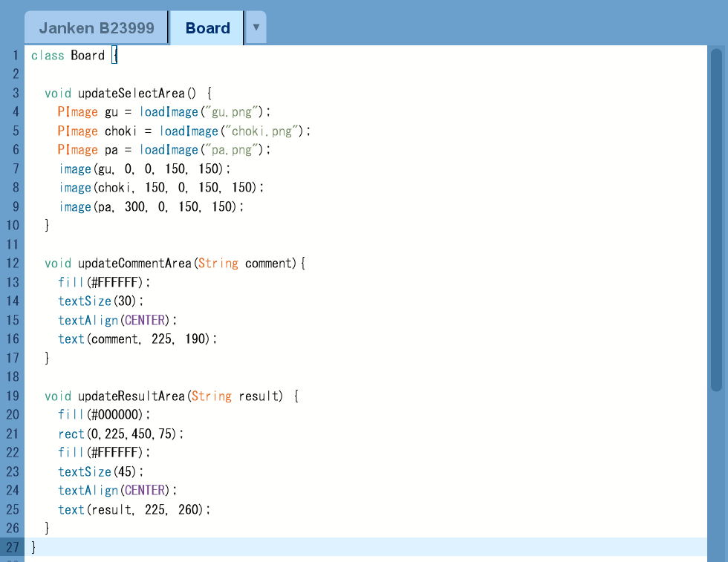728x562 pixels.
Task: Place cursor on the text(result, 225, 260) line
Action: point(134,509)
